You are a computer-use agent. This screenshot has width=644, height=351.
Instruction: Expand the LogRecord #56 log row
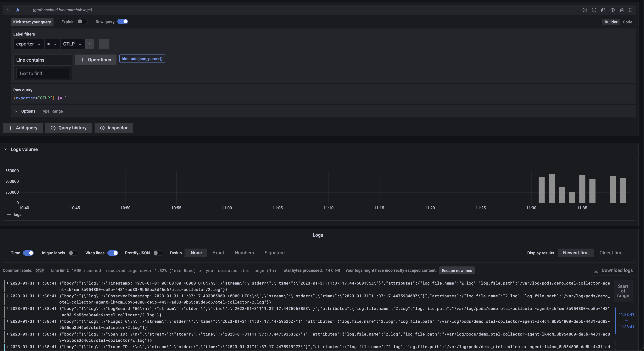click(x=8, y=309)
